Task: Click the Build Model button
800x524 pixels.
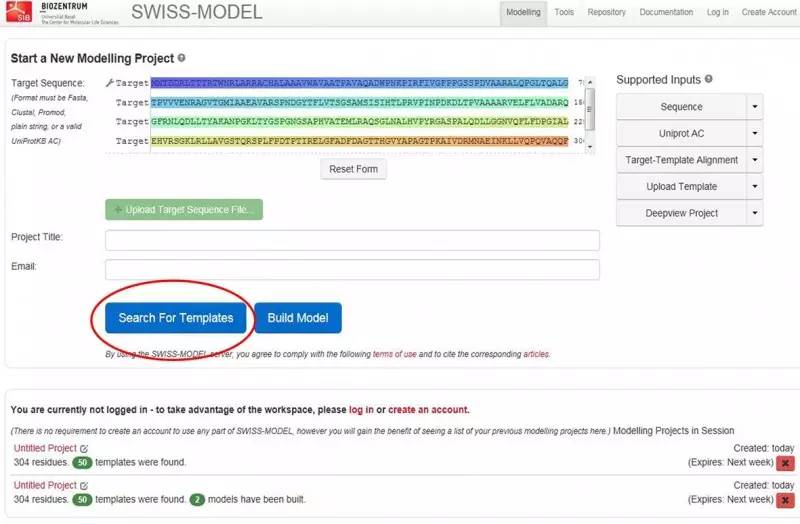Action: 298,318
